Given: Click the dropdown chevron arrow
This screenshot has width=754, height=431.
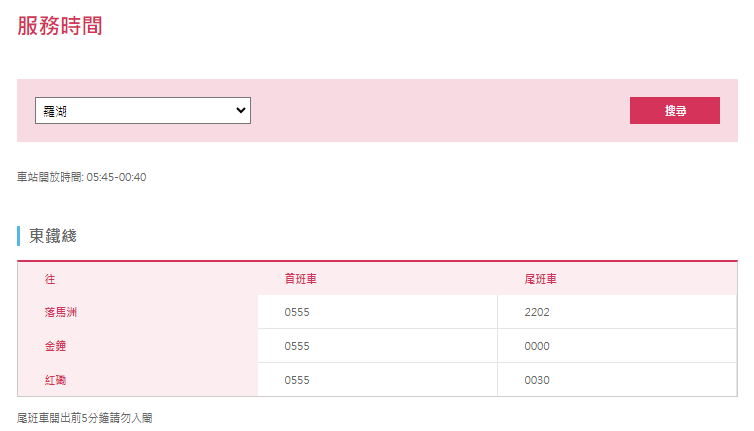Looking at the screenshot, I should [x=241, y=110].
